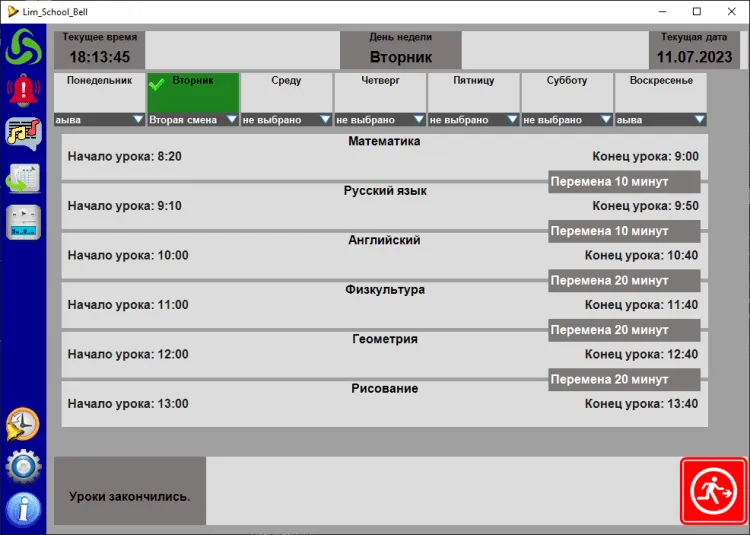The width and height of the screenshot is (750, 535).
Task: Click the blue info icon
Action: point(22,509)
